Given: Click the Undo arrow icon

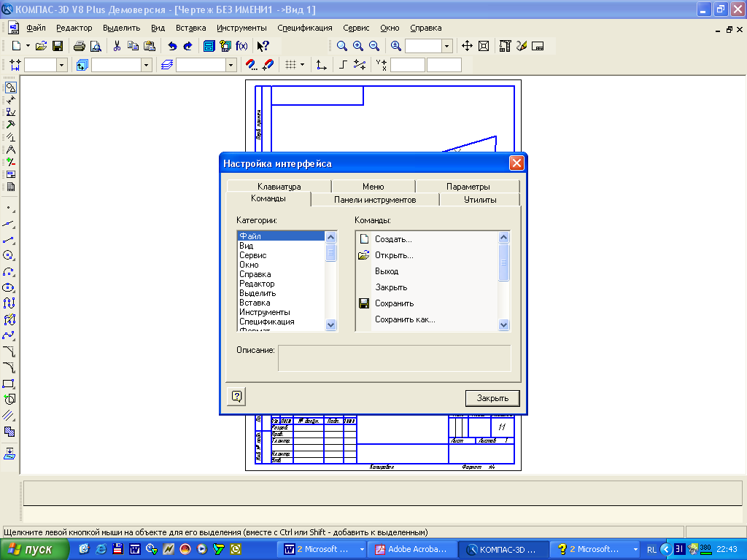Looking at the screenshot, I should (172, 46).
